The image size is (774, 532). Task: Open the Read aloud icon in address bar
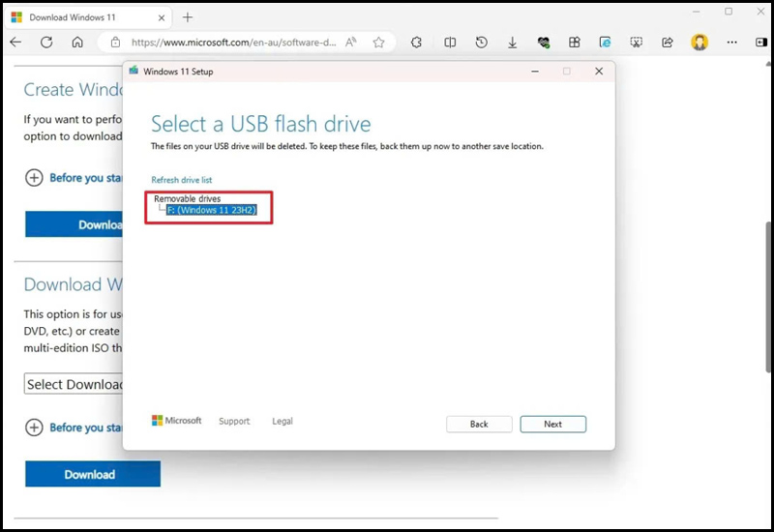click(x=351, y=43)
